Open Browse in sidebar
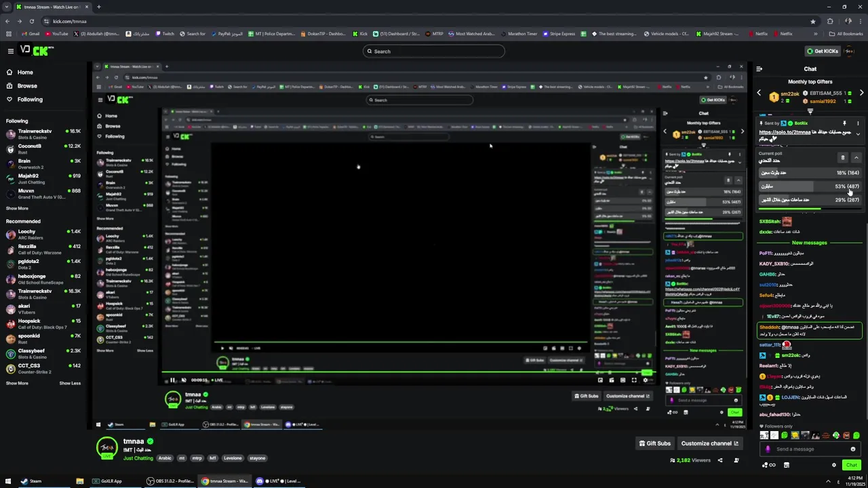 point(27,86)
